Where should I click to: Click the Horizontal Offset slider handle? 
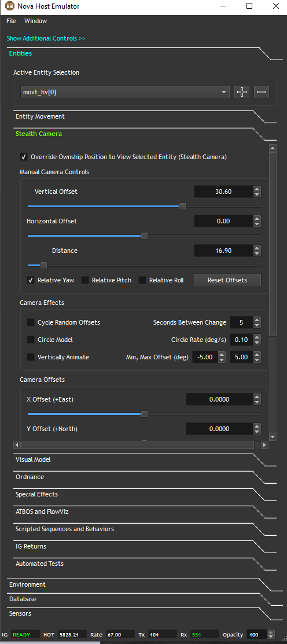click(144, 235)
